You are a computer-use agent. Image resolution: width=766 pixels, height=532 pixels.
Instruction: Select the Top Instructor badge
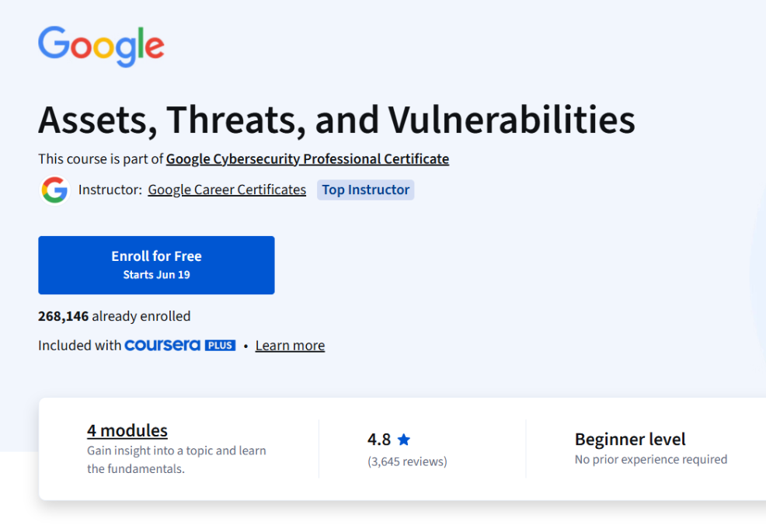[365, 190]
